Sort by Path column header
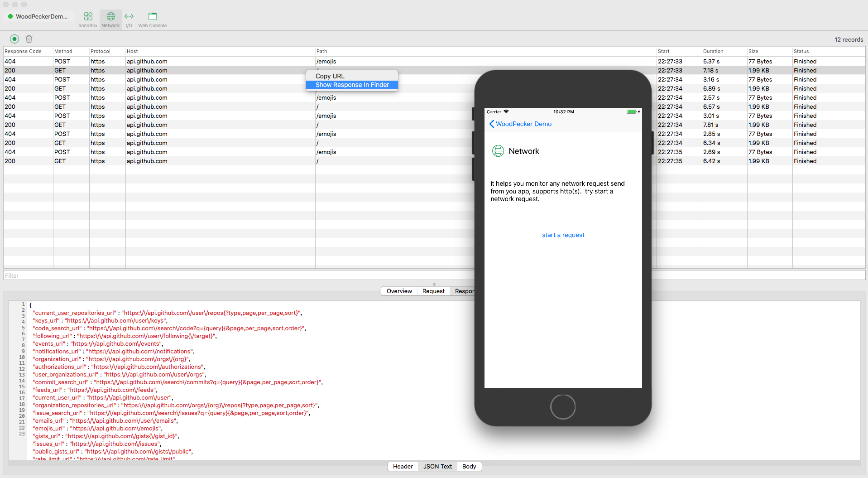Image resolution: width=868 pixels, height=478 pixels. coord(486,51)
